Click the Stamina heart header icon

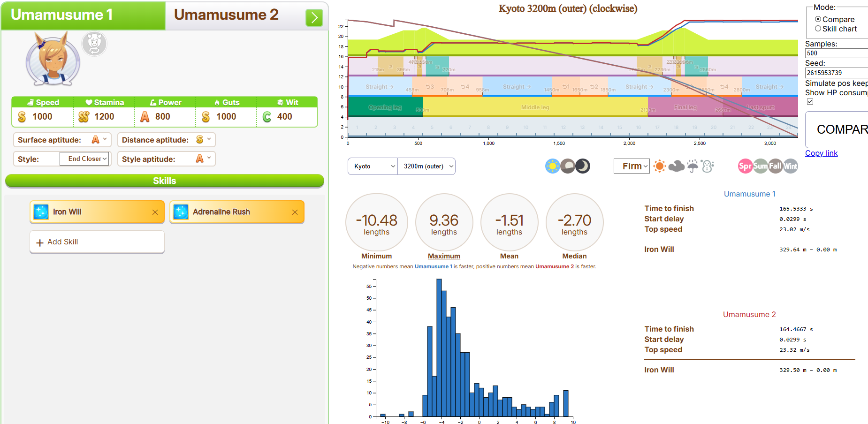click(x=89, y=102)
